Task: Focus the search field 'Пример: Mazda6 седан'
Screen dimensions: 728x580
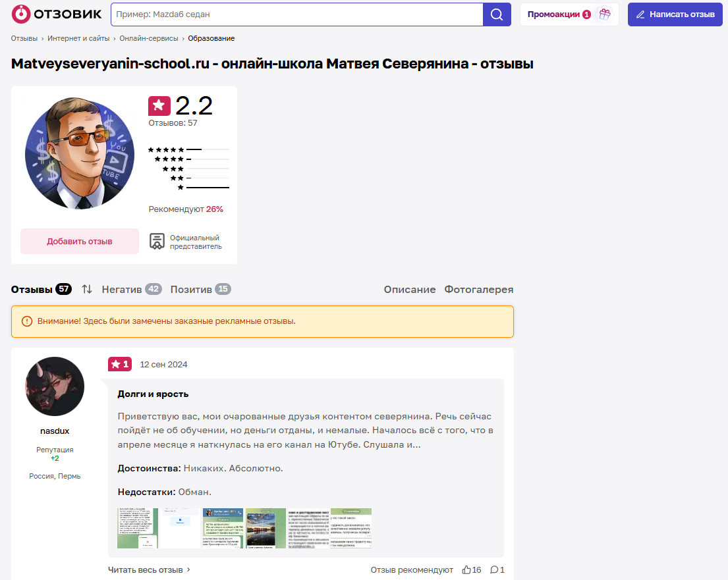Action: 297,14
